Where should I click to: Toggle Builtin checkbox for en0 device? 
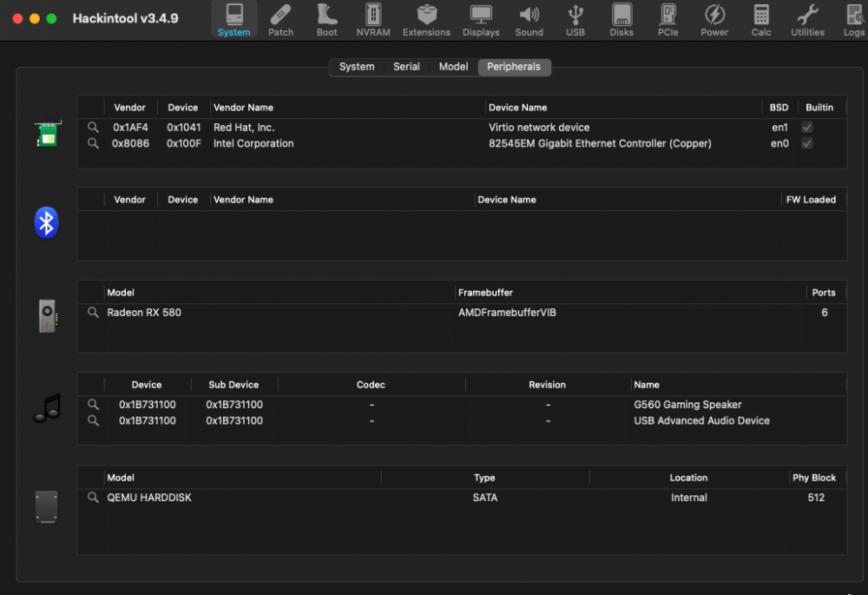[807, 143]
